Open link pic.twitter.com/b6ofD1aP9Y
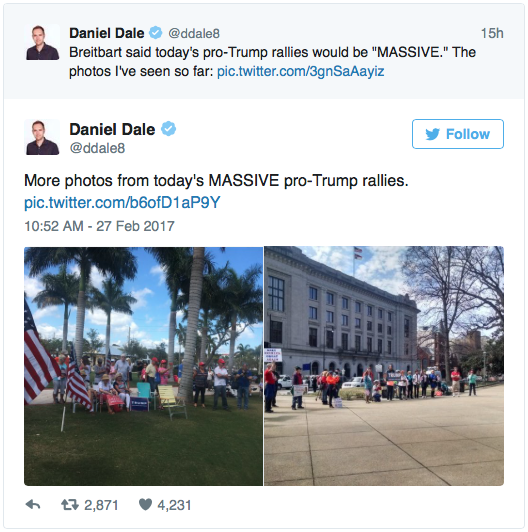 122,202
